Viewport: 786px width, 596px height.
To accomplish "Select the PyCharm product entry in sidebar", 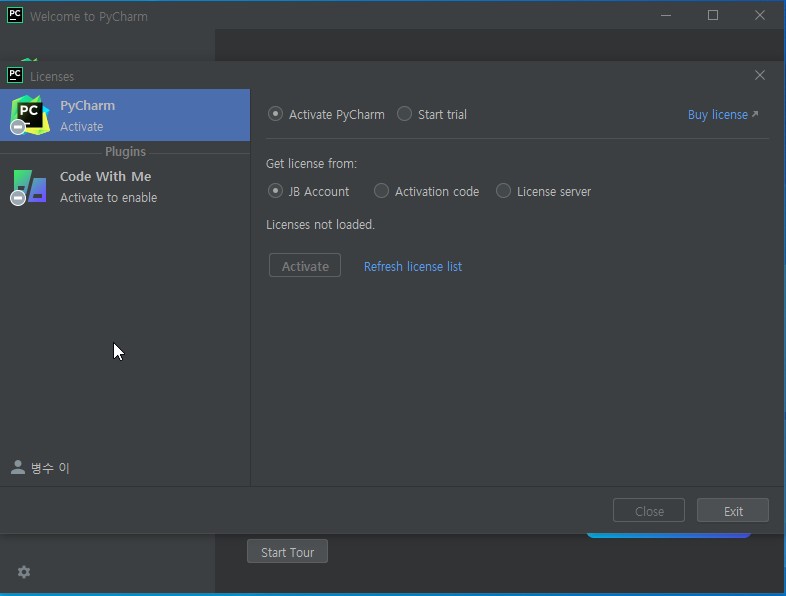I will point(125,115).
